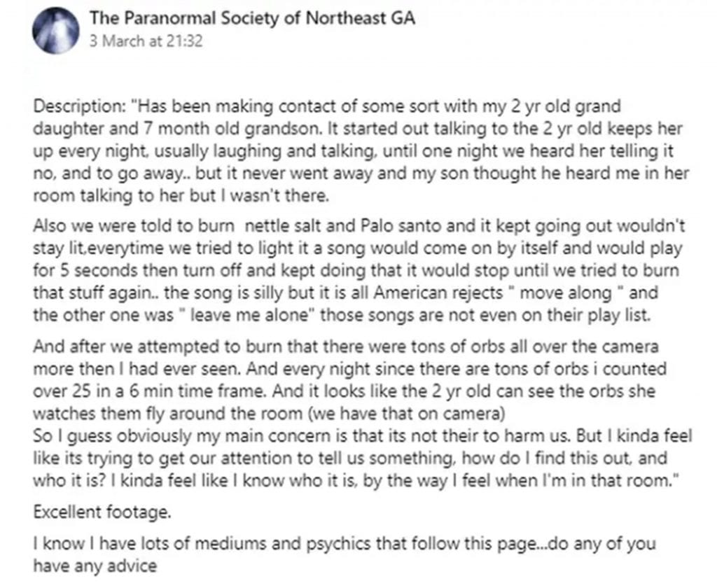Click the phrase "7 month old grandson"
Screen dimensions: 717x588
(232, 129)
